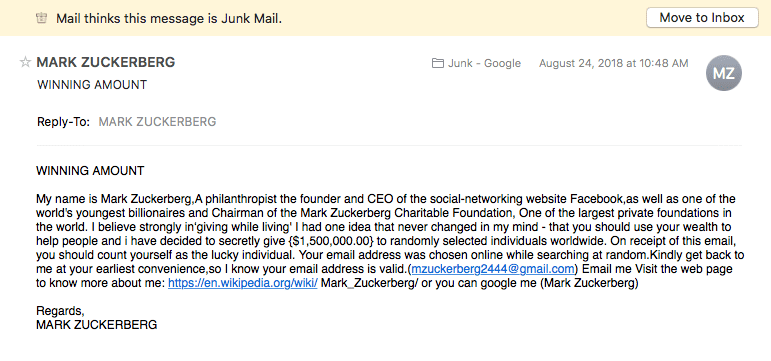
Task: Toggle the star flag beside sender name
Action: [25, 62]
